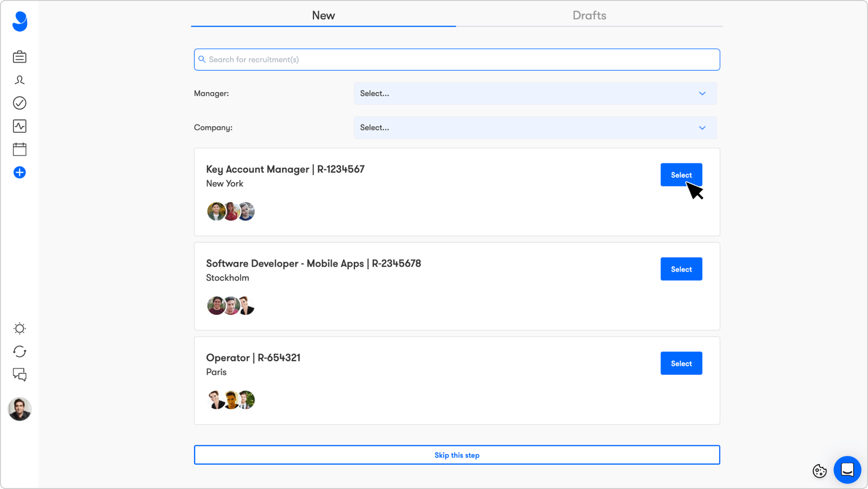The width and height of the screenshot is (868, 489).
Task: Toggle the brightness theme icon
Action: click(x=19, y=328)
